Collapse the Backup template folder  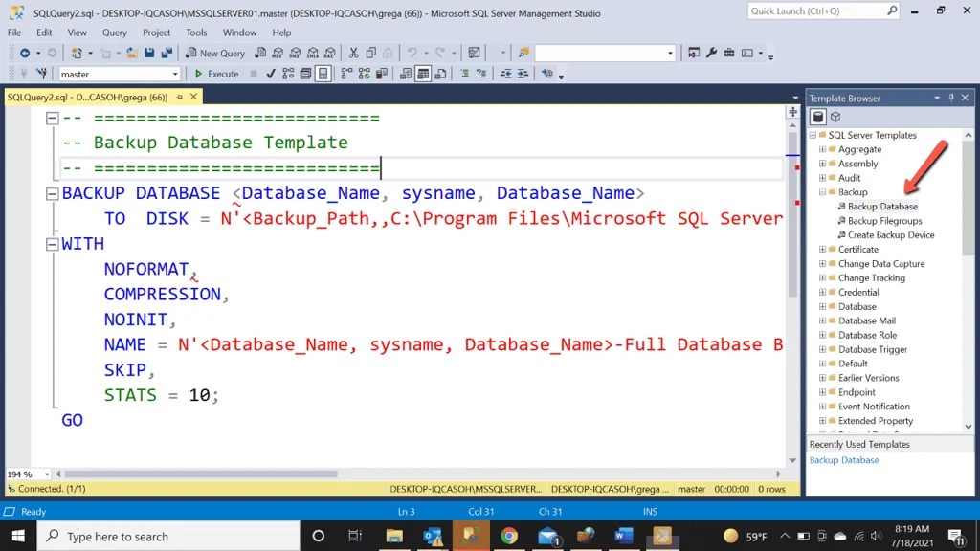pyautogui.click(x=822, y=191)
